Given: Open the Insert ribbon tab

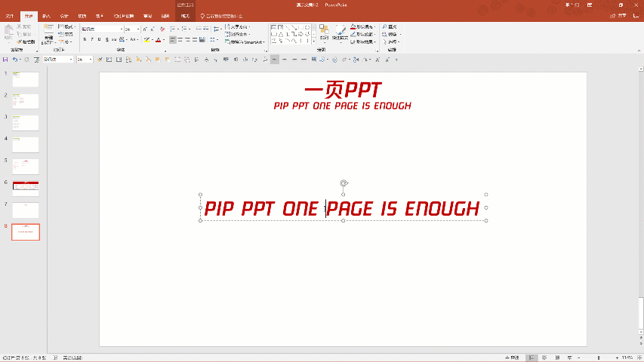Looking at the screenshot, I should coord(46,15).
